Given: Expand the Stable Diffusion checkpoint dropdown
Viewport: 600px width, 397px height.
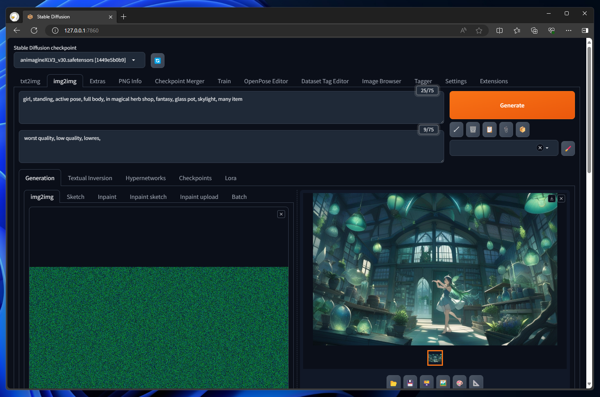Looking at the screenshot, I should click(79, 60).
